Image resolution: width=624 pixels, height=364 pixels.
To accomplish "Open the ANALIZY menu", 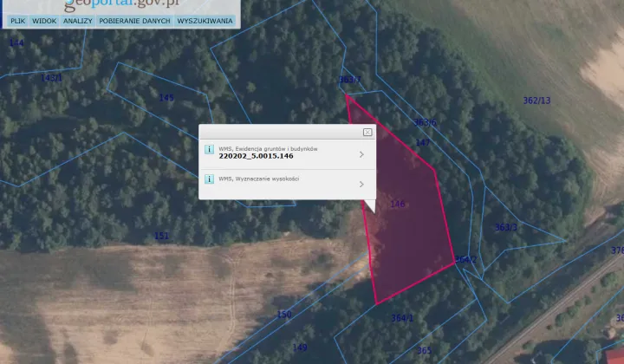I will [x=78, y=21].
